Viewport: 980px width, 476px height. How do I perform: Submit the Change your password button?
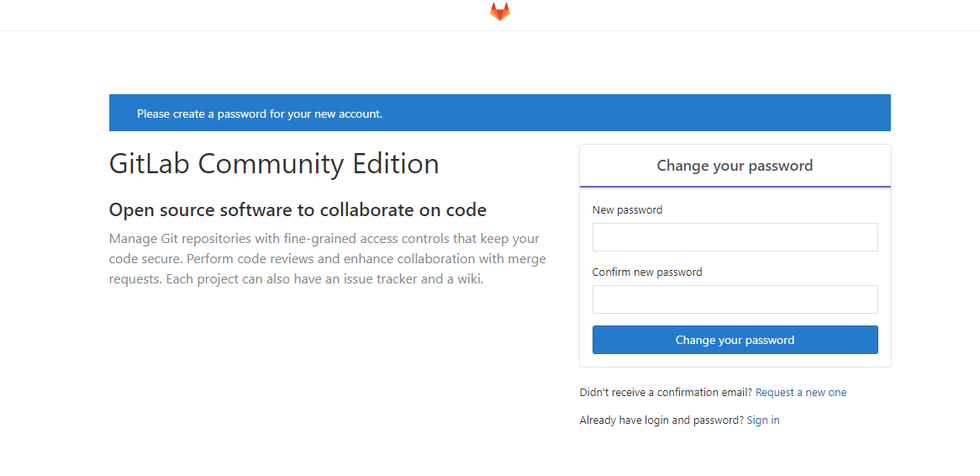(x=735, y=340)
